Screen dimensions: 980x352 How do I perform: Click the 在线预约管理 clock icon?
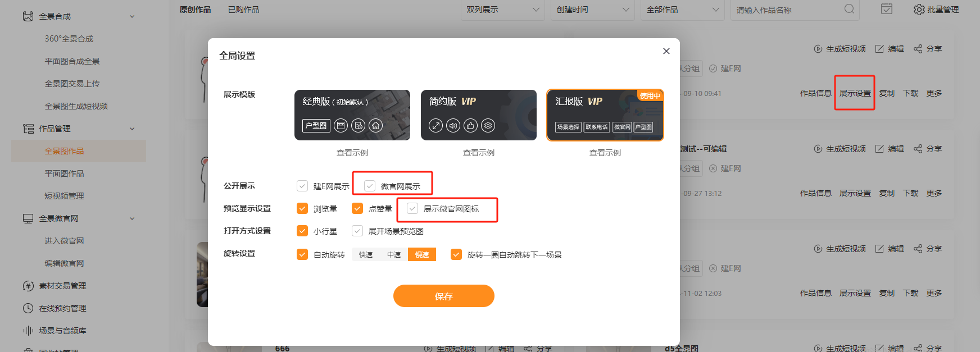click(28, 308)
